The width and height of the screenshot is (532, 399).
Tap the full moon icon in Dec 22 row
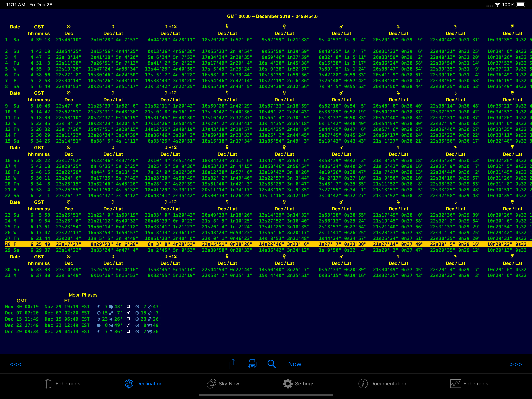click(99, 325)
